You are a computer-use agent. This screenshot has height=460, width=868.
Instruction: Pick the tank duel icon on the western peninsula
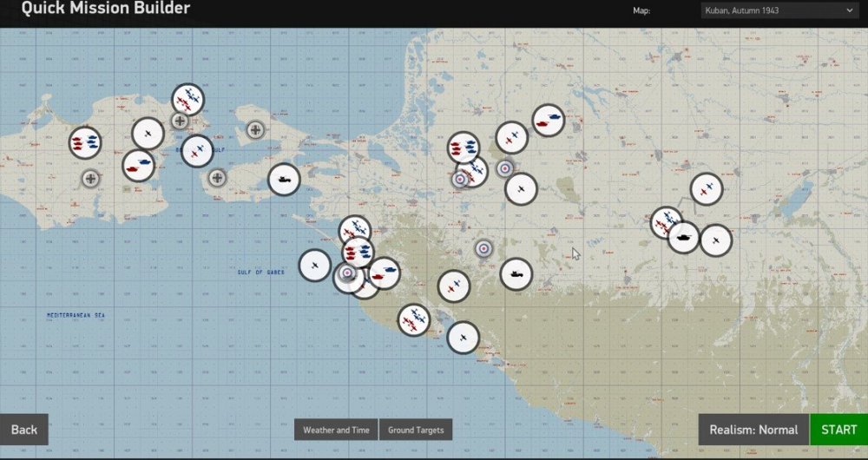[138, 166]
